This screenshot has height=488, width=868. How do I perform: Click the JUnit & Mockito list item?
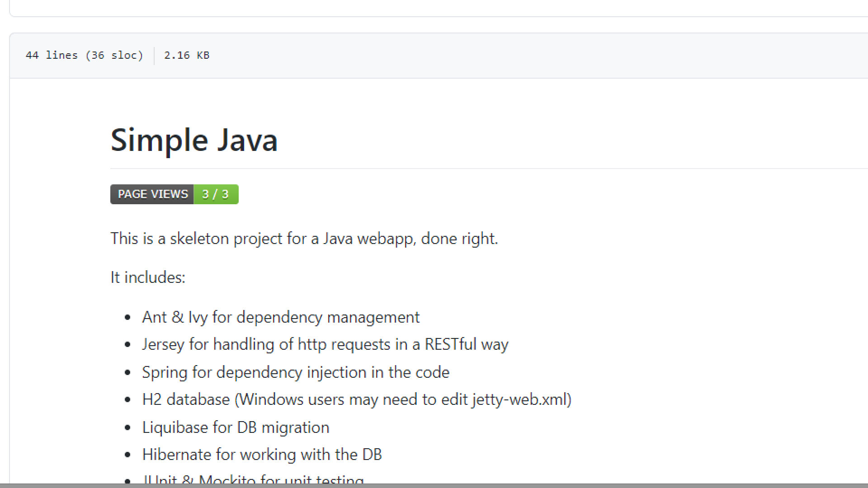(x=253, y=480)
